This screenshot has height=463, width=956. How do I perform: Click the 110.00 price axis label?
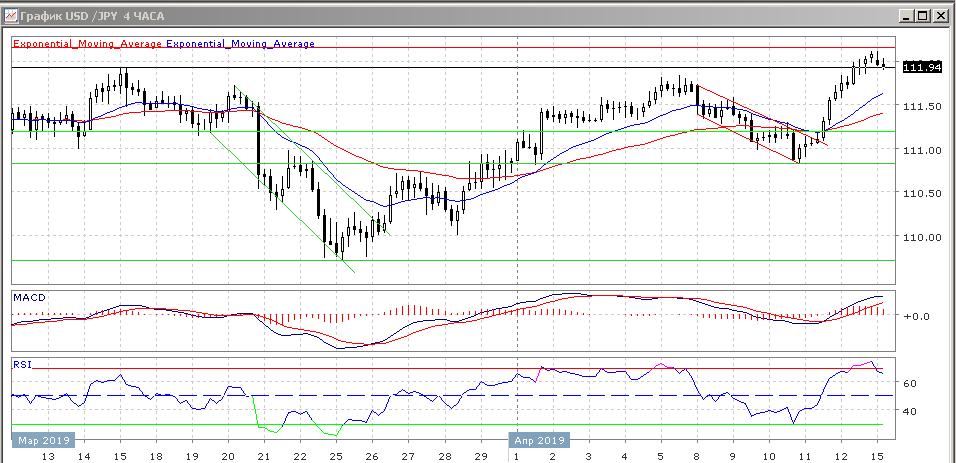[x=919, y=238]
